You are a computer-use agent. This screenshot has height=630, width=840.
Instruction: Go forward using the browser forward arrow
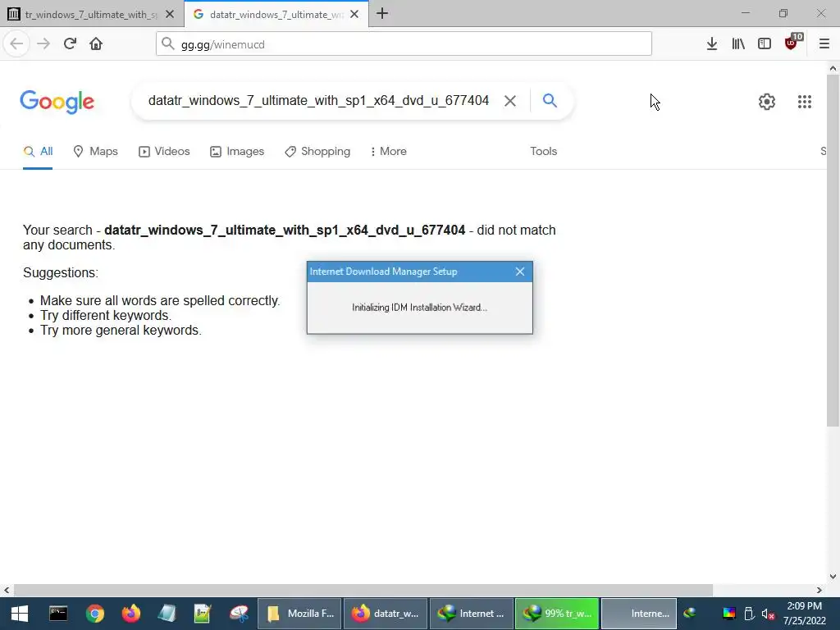pyautogui.click(x=43, y=44)
